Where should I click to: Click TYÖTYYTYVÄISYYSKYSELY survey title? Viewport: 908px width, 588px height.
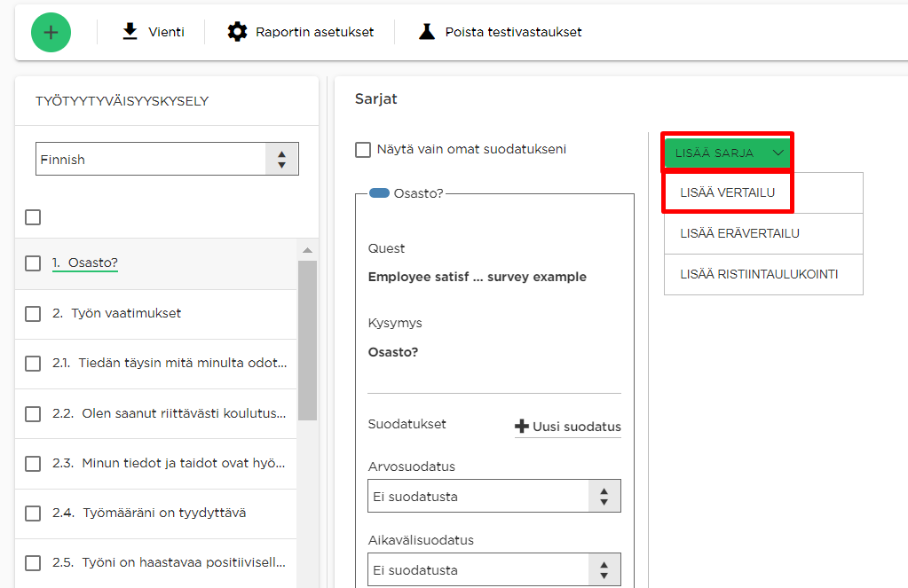[x=122, y=101]
